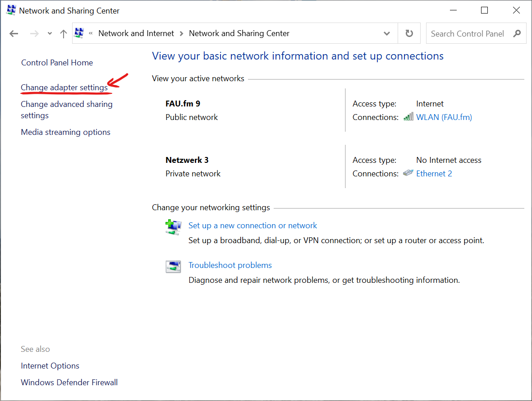Click the WLAN signal strength icon
This screenshot has height=401, width=532.
coord(408,117)
